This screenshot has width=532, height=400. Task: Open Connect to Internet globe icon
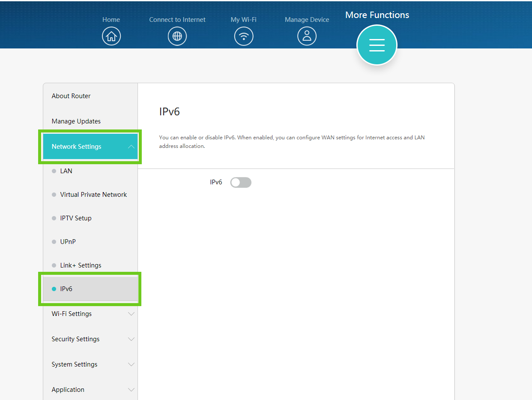[x=177, y=36]
